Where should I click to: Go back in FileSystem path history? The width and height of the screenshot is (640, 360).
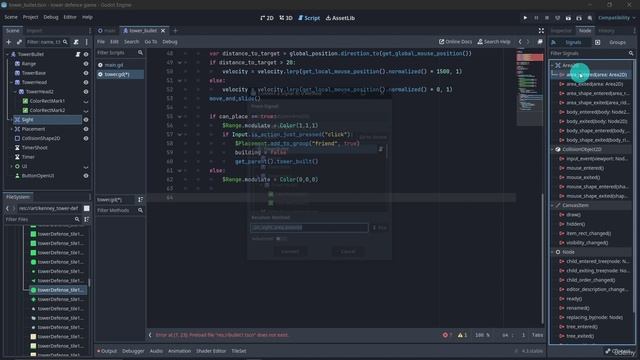(x=7, y=208)
